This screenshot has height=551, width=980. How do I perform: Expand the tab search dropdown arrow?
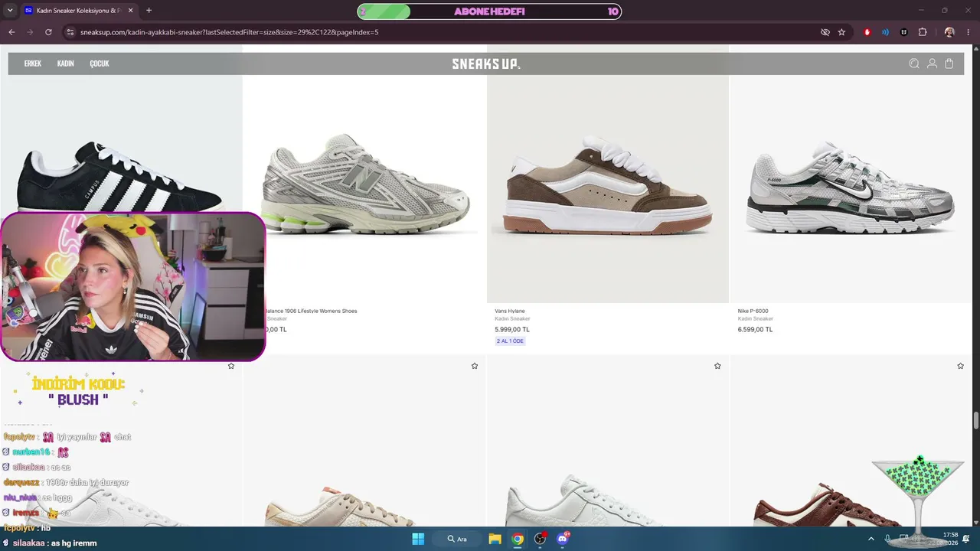(10, 11)
